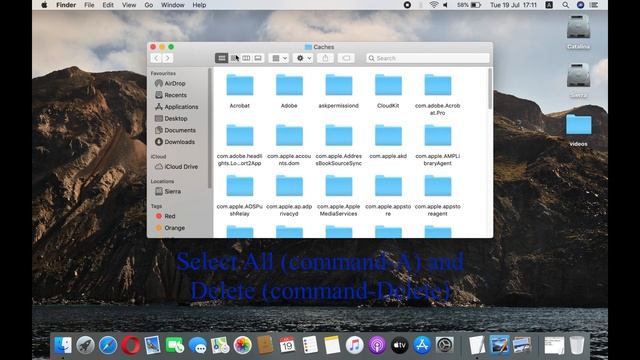Switch to icon view in Caches window

pos(222,58)
